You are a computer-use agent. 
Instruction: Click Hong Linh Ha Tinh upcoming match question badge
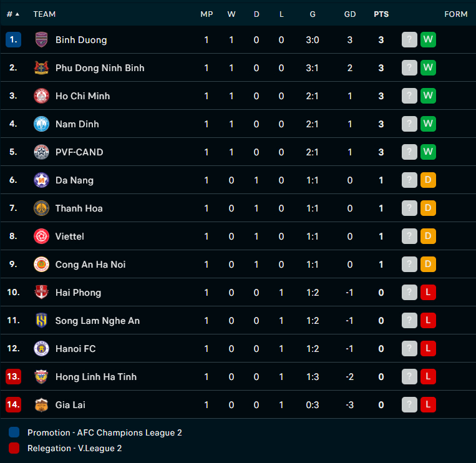click(x=409, y=376)
